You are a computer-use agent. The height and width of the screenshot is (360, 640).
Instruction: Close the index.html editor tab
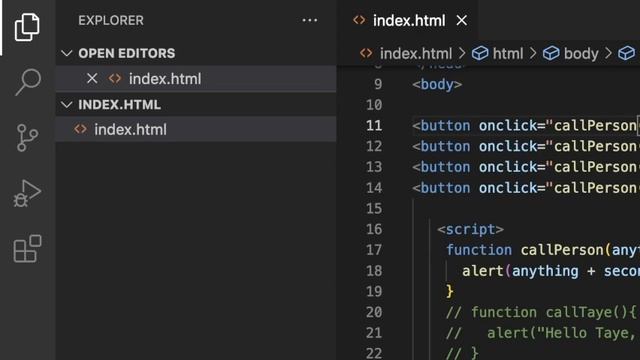[x=462, y=20]
